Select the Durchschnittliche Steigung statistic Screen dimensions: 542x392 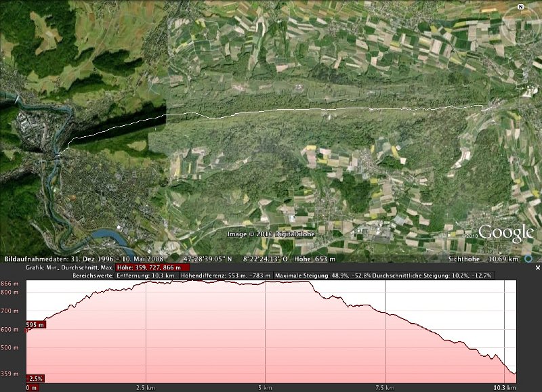pos(433,276)
